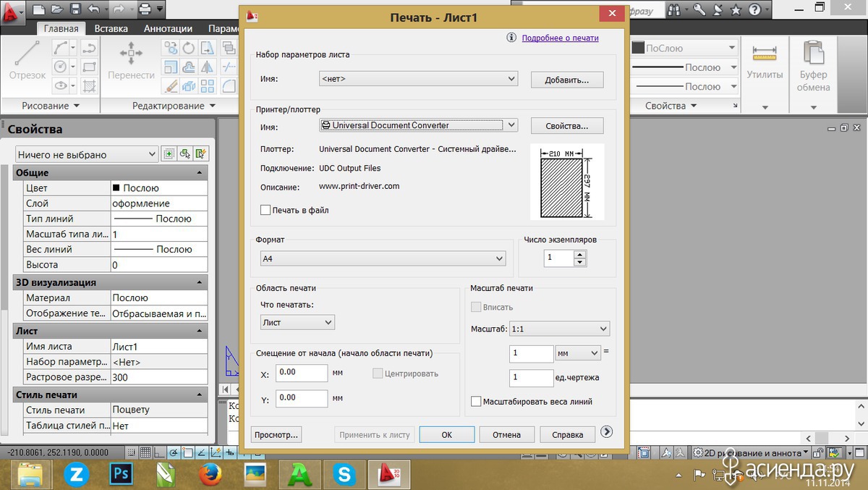Select the Arc drawing tool icon
The height and width of the screenshot is (490, 868).
pyautogui.click(x=61, y=48)
